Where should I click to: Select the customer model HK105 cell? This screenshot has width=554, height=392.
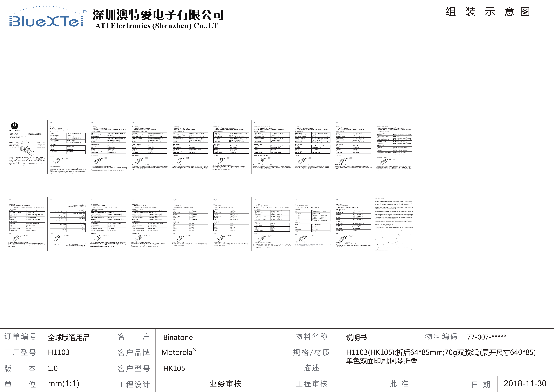coord(222,368)
